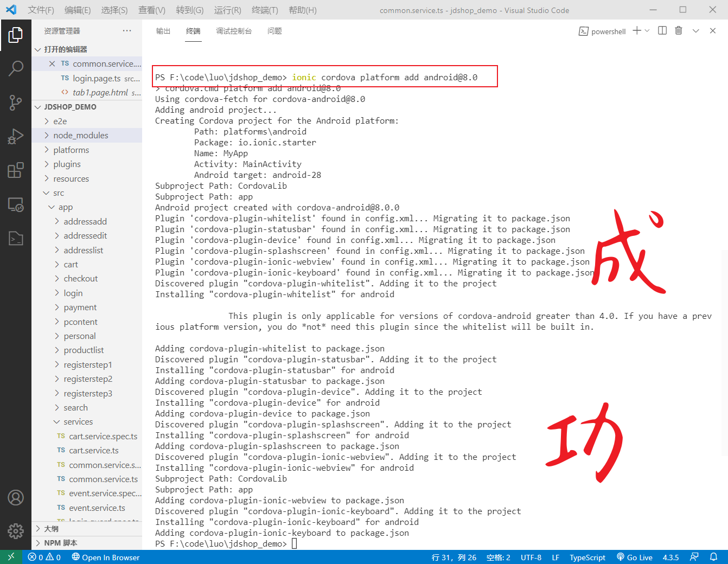728x564 pixels.
Task: Open the 选择(S) menu
Action: click(114, 10)
